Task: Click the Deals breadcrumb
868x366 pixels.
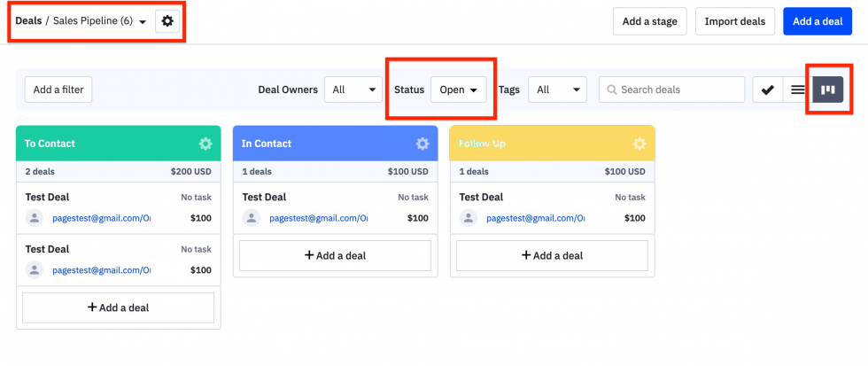Action: tap(28, 21)
